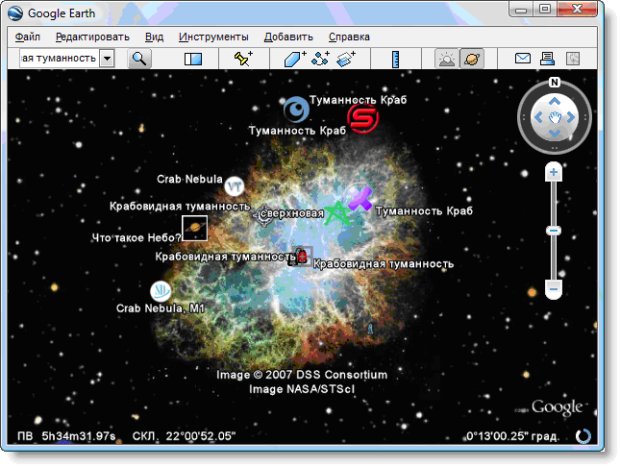The image size is (620, 467).
Task: Open the Добавить menu
Action: coord(288,37)
